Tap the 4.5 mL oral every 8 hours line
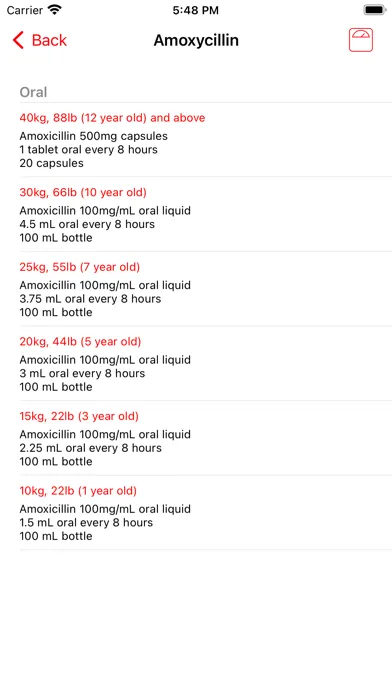The height and width of the screenshot is (696, 392). click(x=87, y=224)
